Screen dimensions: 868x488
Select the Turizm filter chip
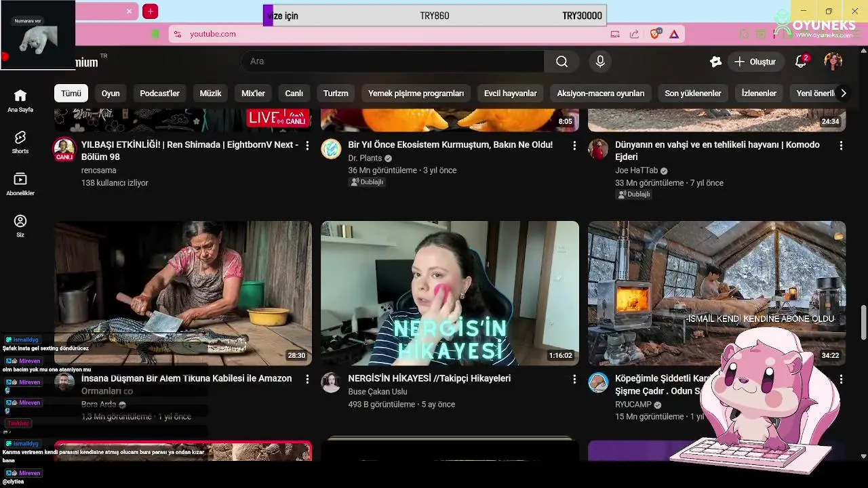coord(336,94)
